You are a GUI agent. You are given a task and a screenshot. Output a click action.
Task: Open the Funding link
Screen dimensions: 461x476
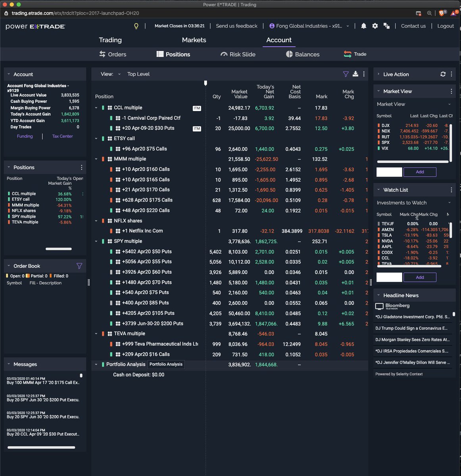tap(25, 136)
